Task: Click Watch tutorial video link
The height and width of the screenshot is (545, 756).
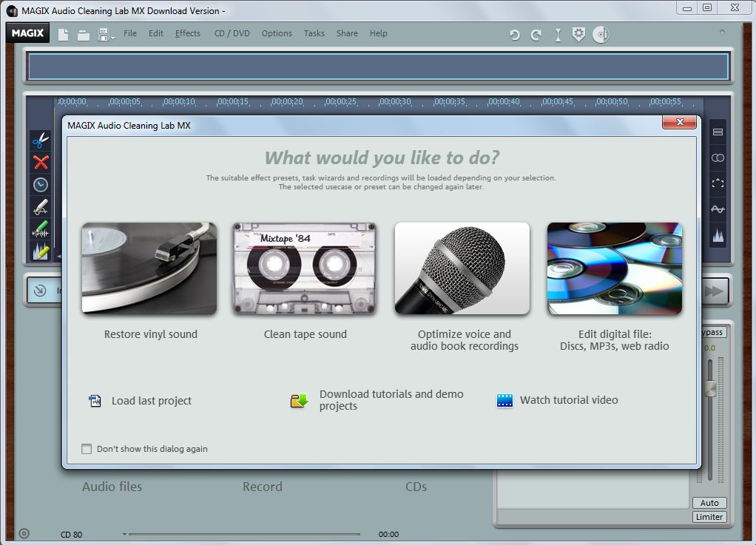Action: (568, 400)
